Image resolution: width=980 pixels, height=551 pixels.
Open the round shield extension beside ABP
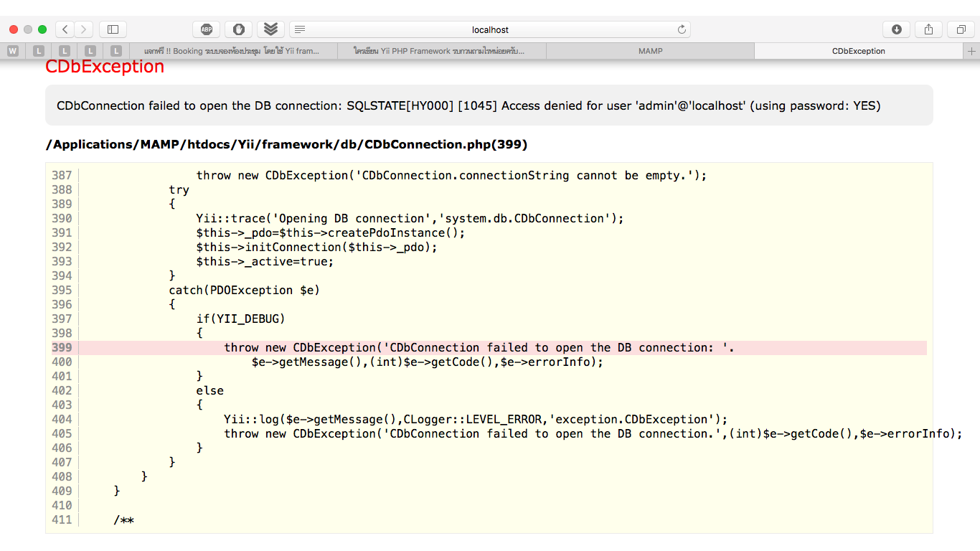239,29
